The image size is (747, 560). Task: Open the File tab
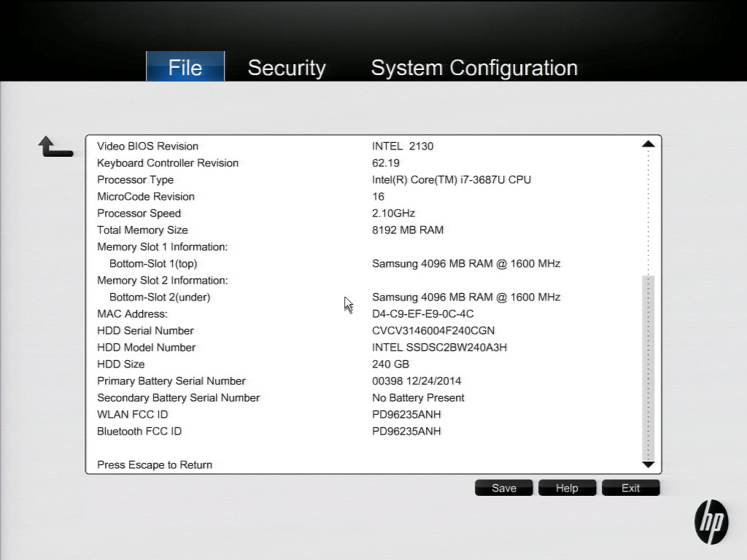[185, 67]
